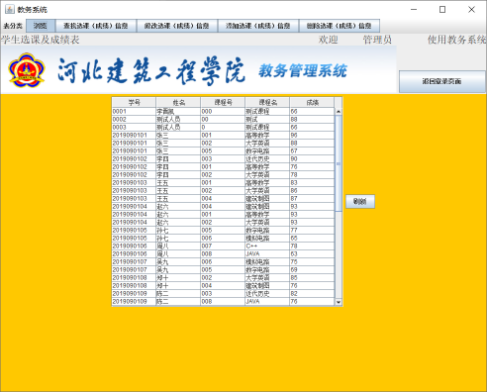Click the 返回登录页面 button
The image size is (488, 392).
442,81
